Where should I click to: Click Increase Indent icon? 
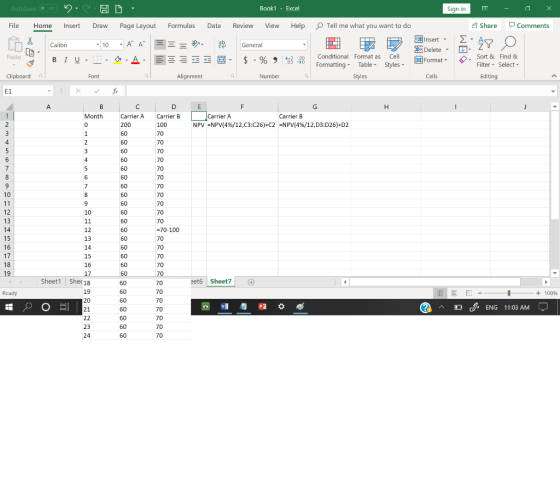click(207, 60)
